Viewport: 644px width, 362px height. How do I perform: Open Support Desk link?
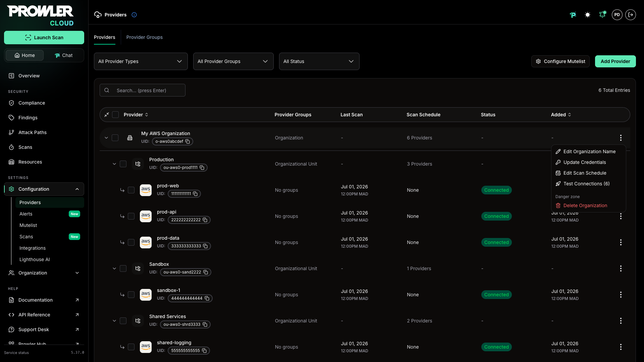(x=44, y=329)
